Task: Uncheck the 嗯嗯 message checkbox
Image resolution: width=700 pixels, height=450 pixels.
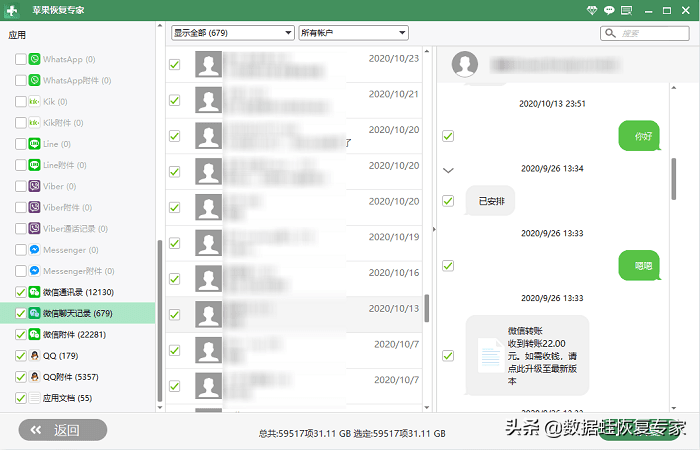Action: (x=448, y=266)
